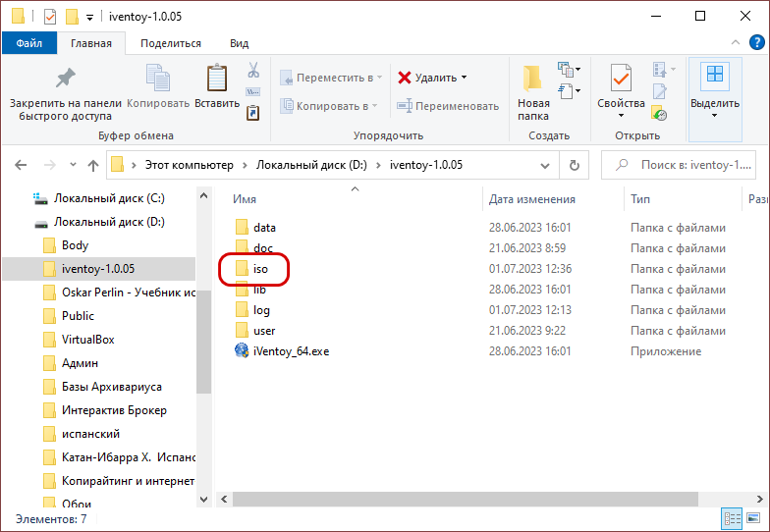Click the Properties checkmark icon
Screen dimensions: 770x532
(x=621, y=78)
